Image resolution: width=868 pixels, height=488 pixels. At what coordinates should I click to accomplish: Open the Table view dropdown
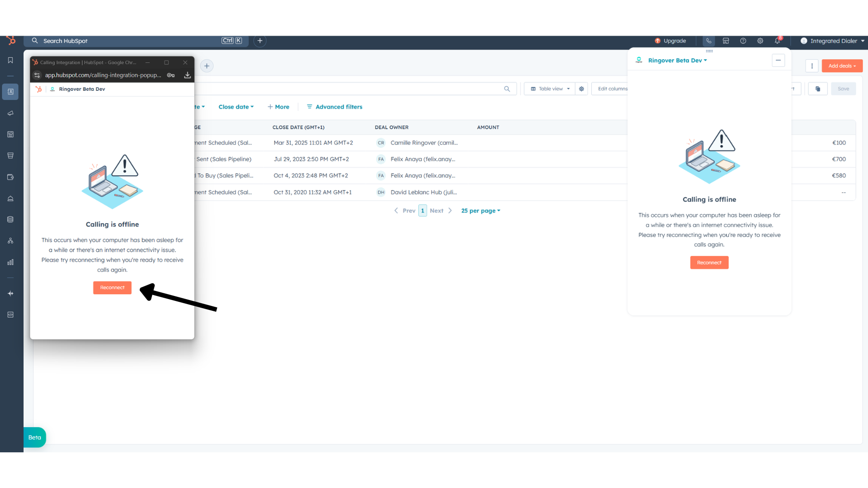tap(550, 89)
